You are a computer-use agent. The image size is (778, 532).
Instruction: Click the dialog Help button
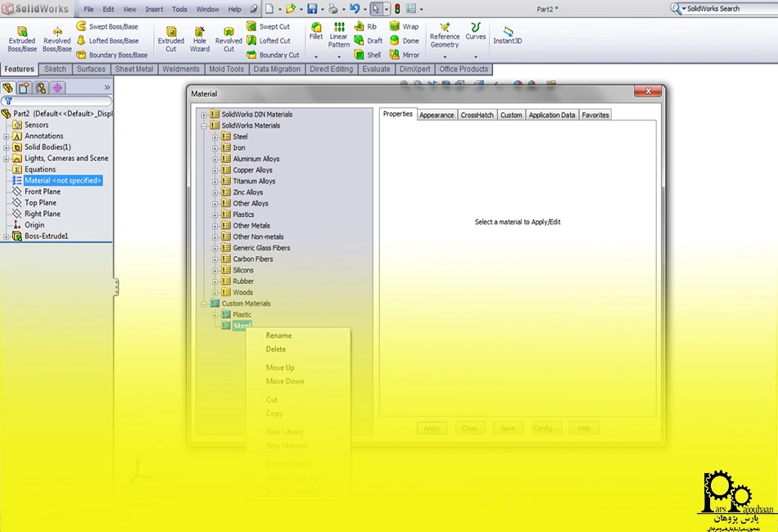tap(584, 428)
